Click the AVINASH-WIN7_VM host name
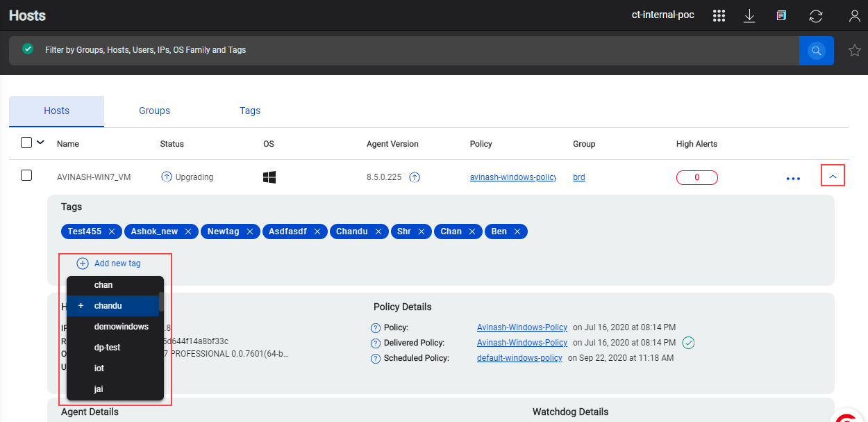Screen dimensions: 868x422 pos(94,177)
